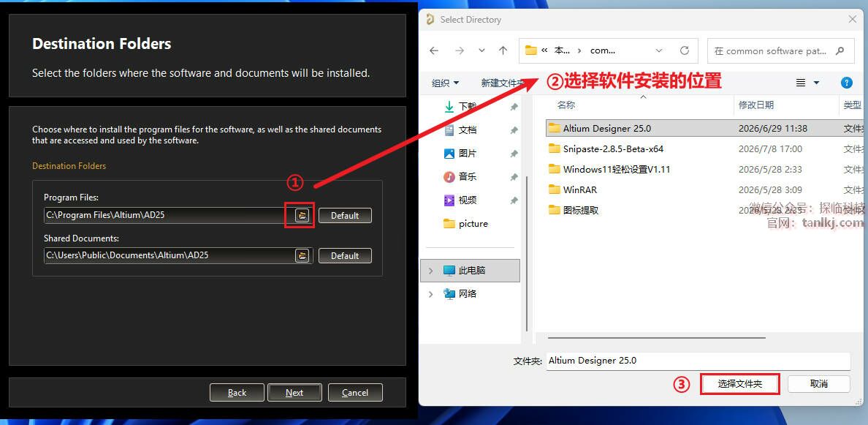Open 音乐 in quick access

click(468, 177)
